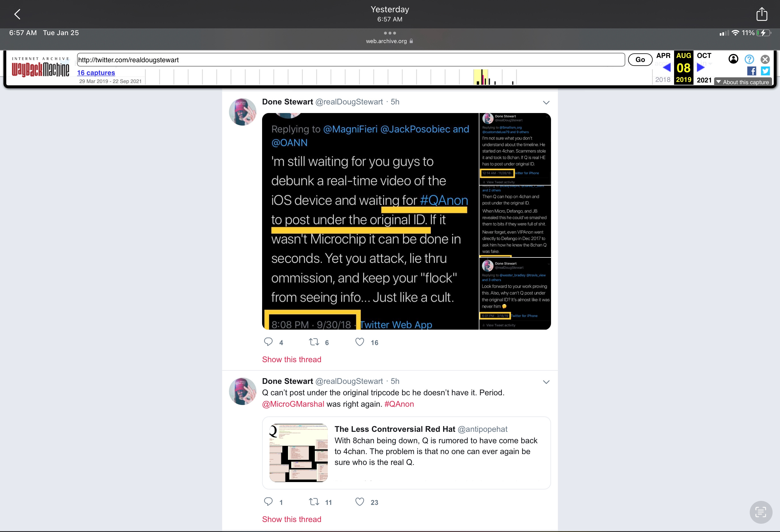Expand About this capture

click(742, 82)
